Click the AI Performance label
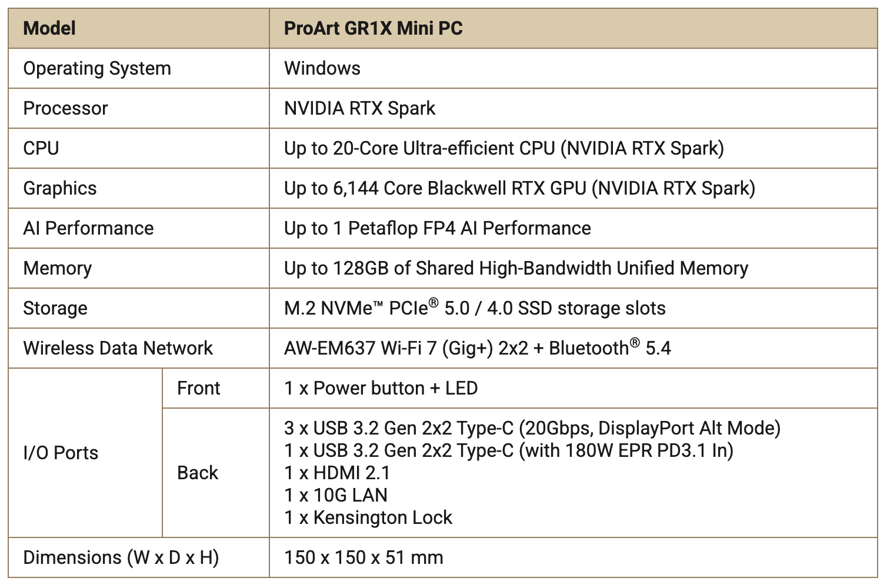The image size is (887, 588). point(88,228)
